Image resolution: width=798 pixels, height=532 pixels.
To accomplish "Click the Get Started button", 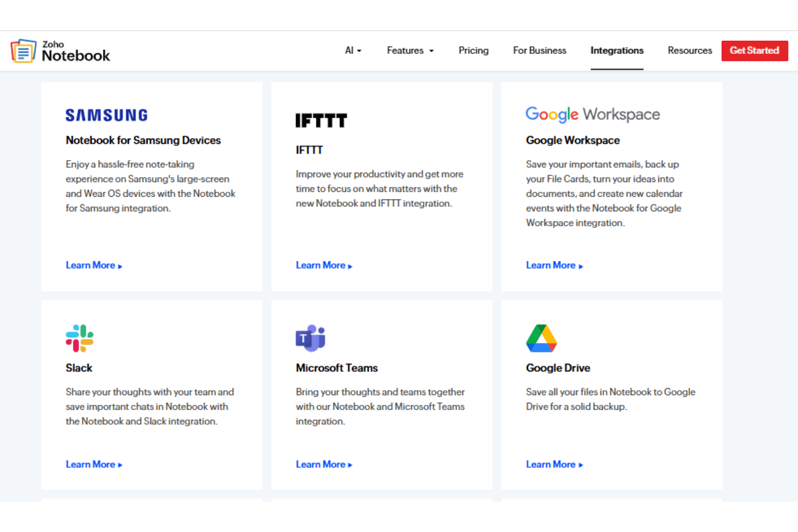I will pos(754,51).
